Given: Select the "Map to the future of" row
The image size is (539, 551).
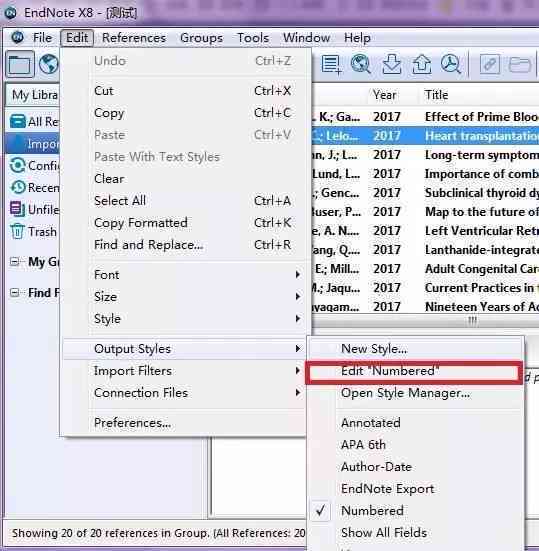Looking at the screenshot, I should point(425,212).
